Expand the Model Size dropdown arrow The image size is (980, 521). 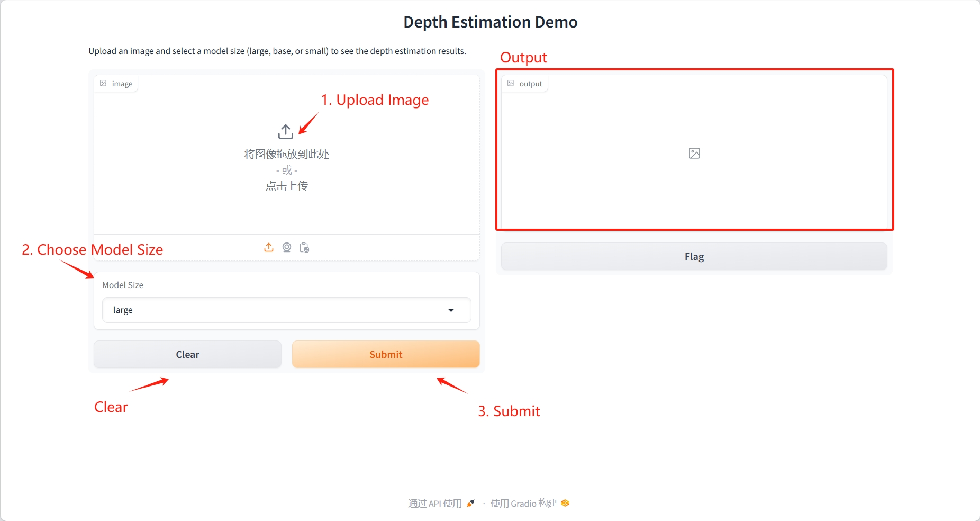pos(451,310)
